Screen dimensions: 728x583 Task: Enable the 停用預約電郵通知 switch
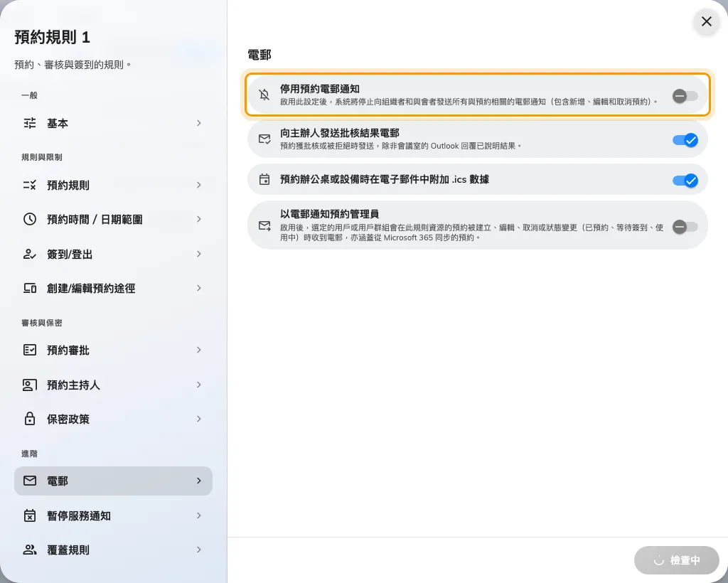(685, 96)
